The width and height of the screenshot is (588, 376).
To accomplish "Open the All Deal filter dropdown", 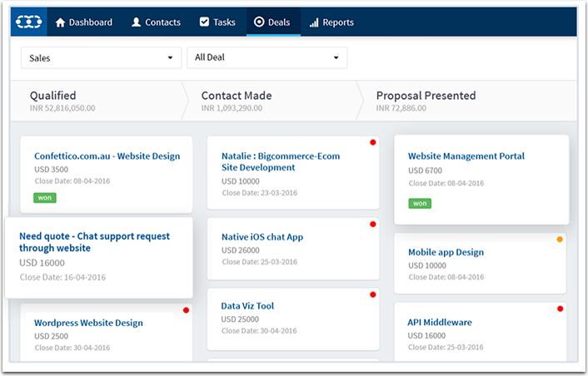I will pos(267,57).
